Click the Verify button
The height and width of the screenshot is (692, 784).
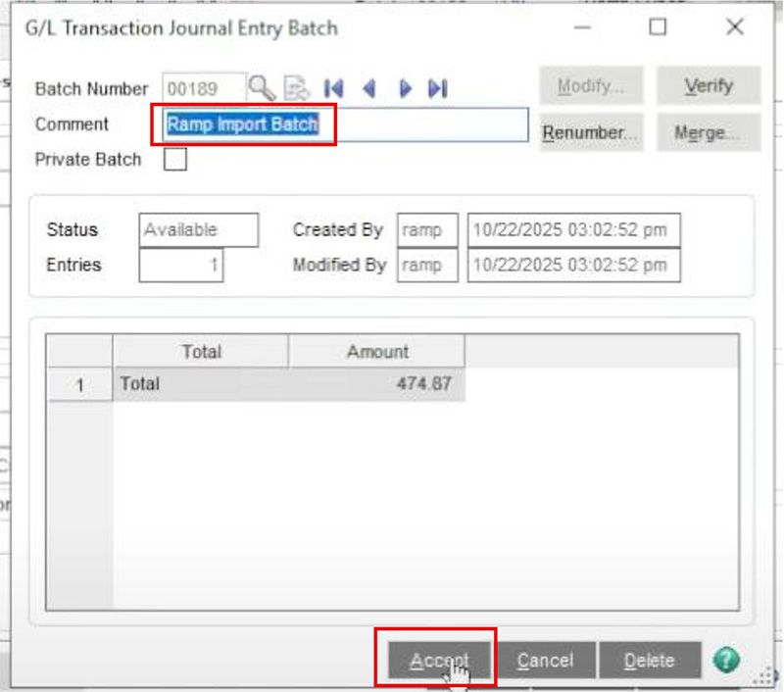point(709,86)
